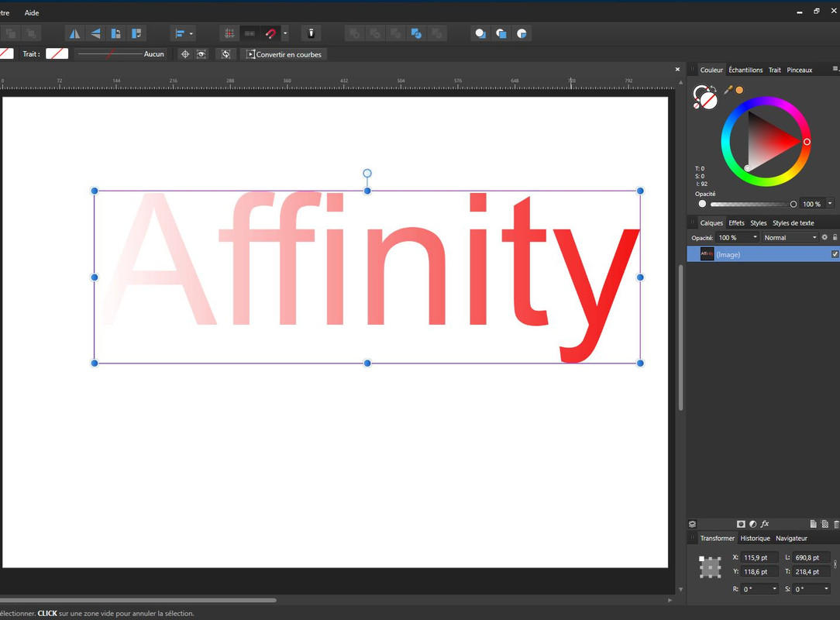The image size is (840, 620).
Task: Open the Normal blend mode dropdown
Action: (790, 237)
